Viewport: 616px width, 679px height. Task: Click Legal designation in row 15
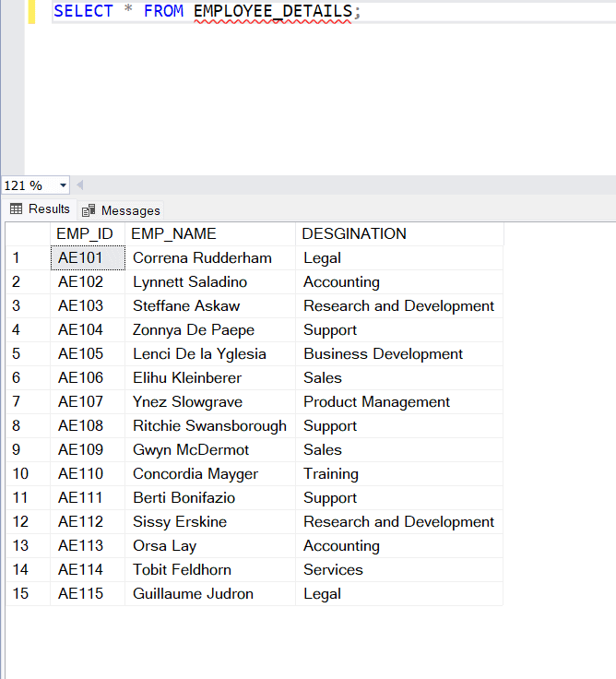click(x=399, y=593)
